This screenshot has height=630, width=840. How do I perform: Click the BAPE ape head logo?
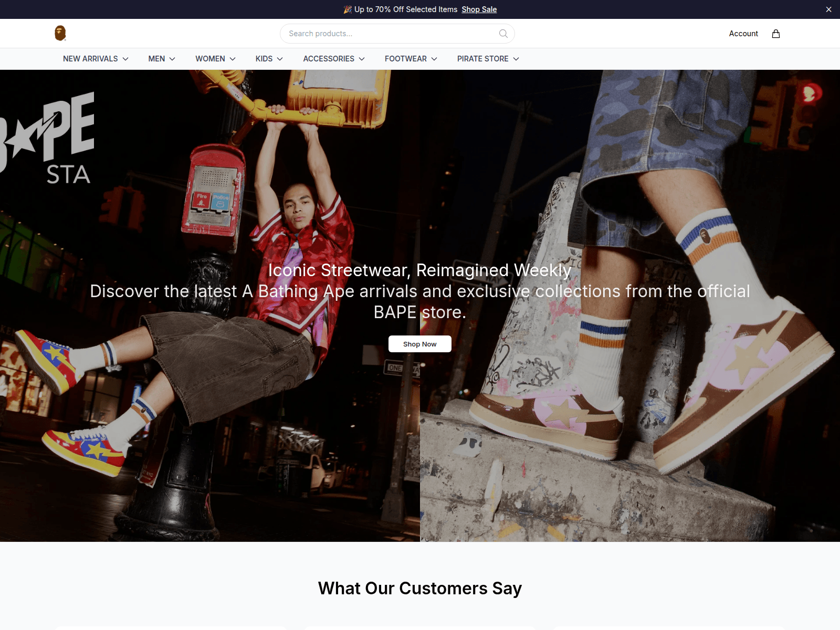pos(60,33)
